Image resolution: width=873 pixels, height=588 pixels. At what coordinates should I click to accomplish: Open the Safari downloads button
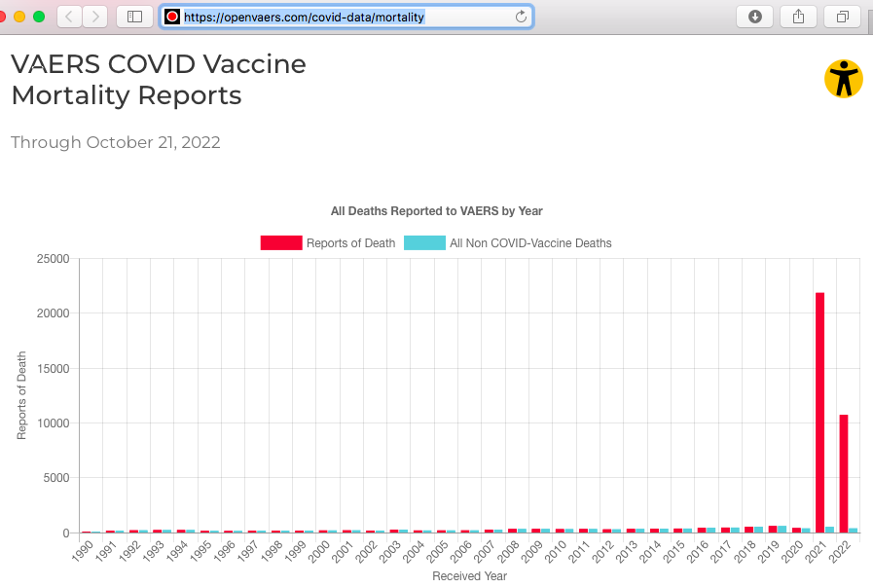(x=755, y=17)
